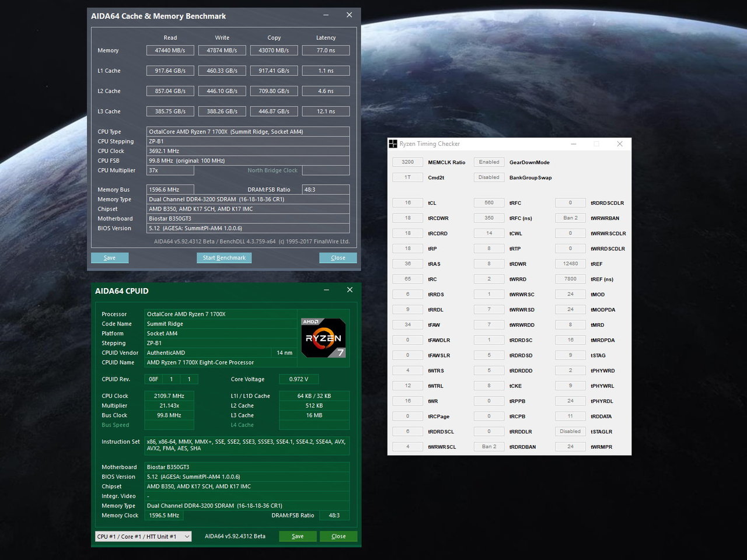Minimize the Ryzen Timing Checker window
This screenshot has height=560, width=747.
pos(573,144)
